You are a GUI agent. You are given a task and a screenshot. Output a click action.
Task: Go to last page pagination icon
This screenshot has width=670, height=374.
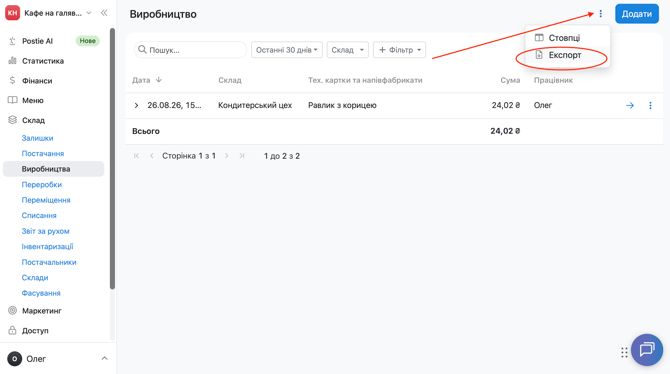(x=242, y=156)
